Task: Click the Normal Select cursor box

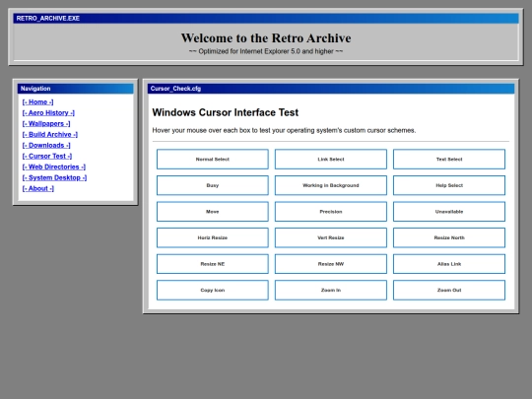Action: [213, 160]
